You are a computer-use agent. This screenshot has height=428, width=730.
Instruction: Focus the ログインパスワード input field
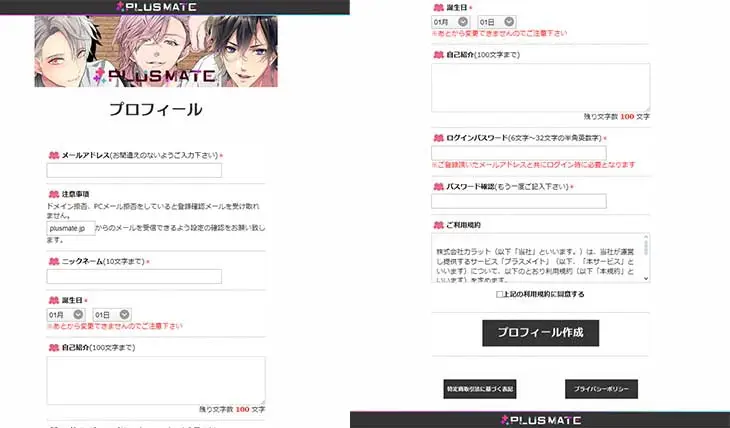point(519,153)
